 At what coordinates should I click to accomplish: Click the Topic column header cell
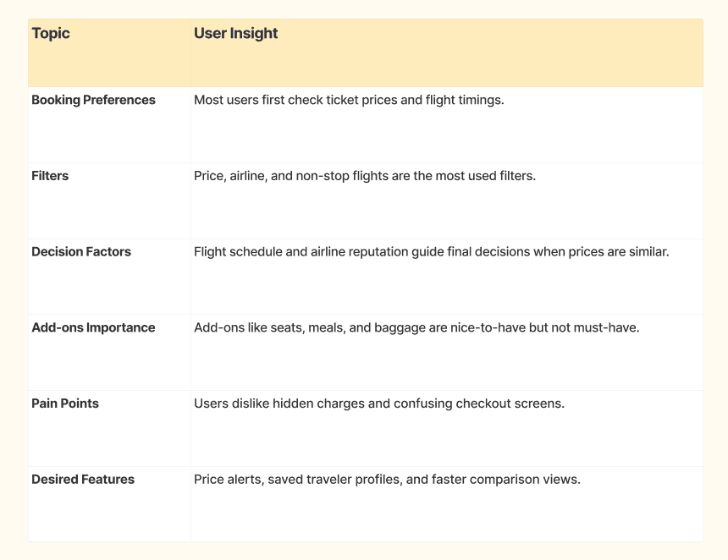click(51, 34)
